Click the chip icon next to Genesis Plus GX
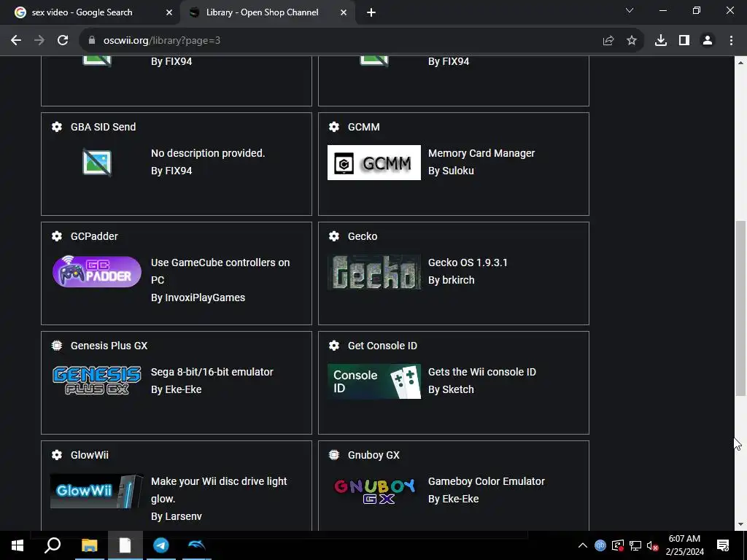Image resolution: width=747 pixels, height=560 pixels. (x=57, y=346)
